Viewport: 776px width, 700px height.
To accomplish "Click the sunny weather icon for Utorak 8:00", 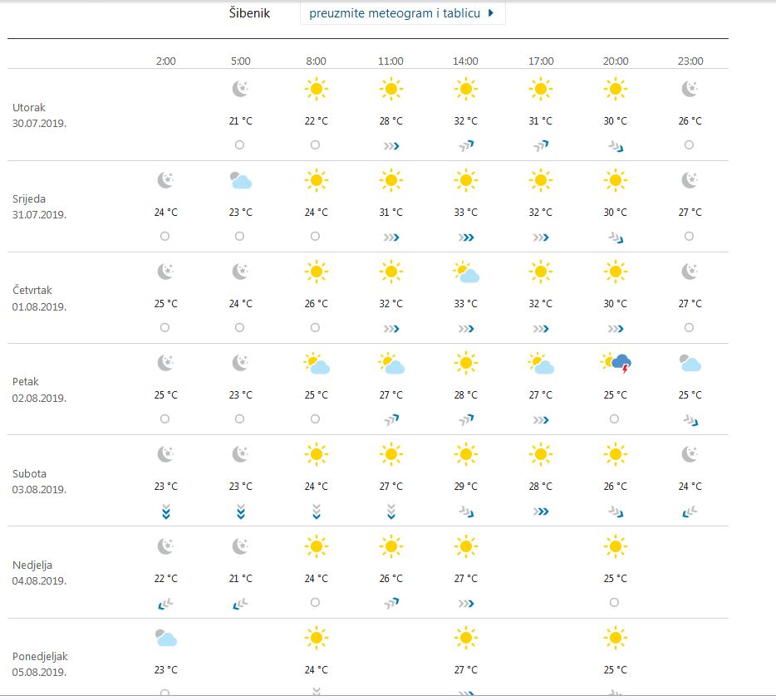I will click(316, 89).
